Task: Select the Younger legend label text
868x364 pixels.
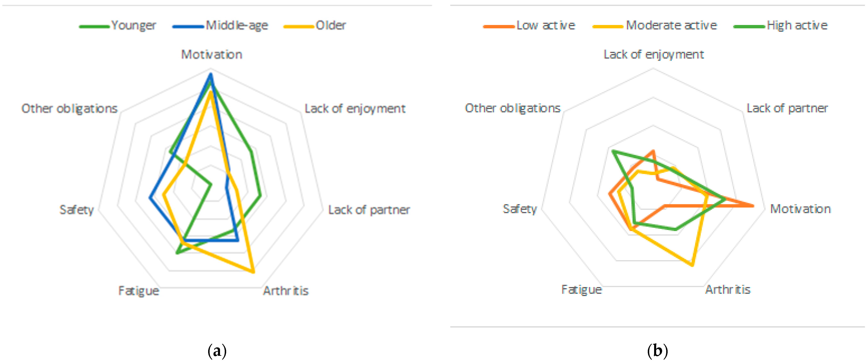Action: click(x=134, y=26)
